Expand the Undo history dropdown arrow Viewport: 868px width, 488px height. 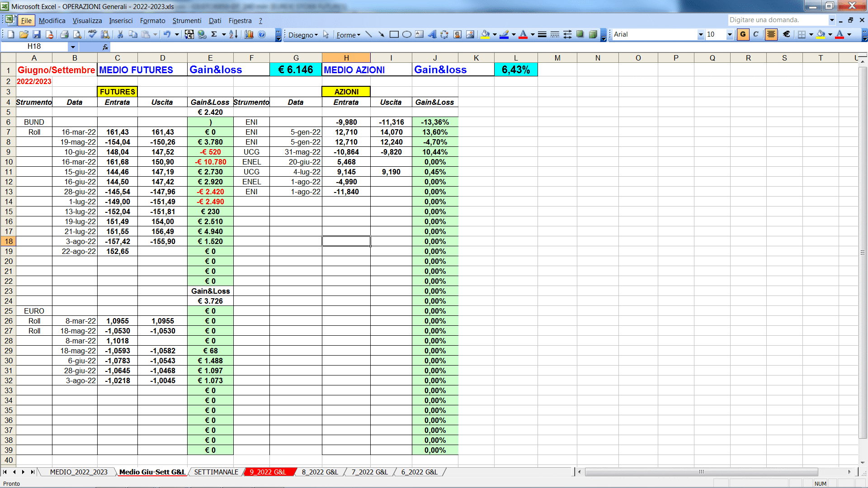177,34
